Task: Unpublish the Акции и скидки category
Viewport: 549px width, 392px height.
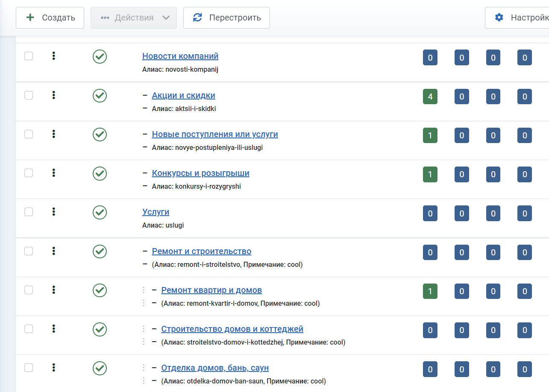Action: click(x=100, y=96)
